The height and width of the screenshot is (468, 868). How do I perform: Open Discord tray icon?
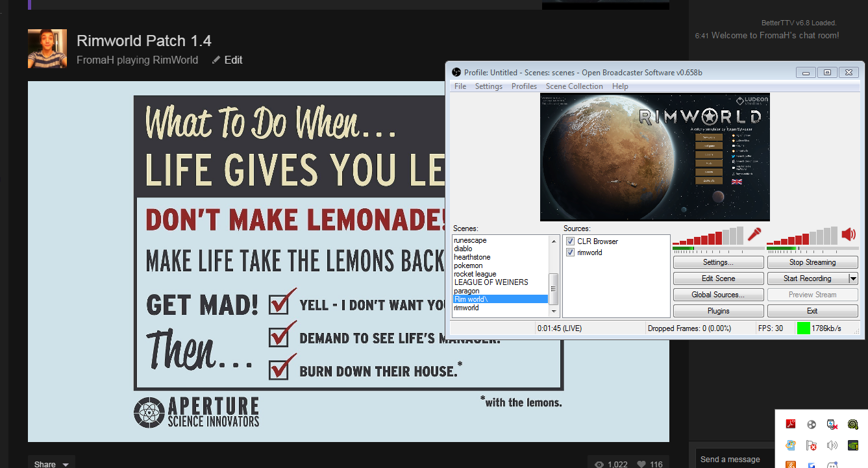tap(832, 464)
